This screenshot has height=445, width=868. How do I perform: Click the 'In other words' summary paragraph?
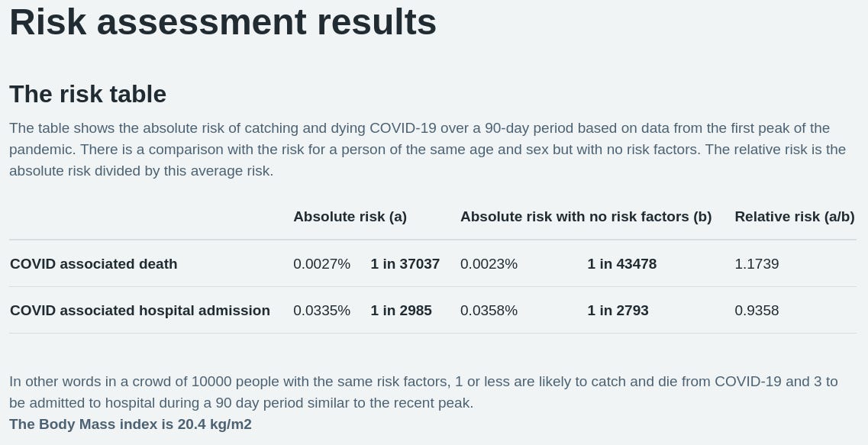pyautogui.click(x=424, y=392)
